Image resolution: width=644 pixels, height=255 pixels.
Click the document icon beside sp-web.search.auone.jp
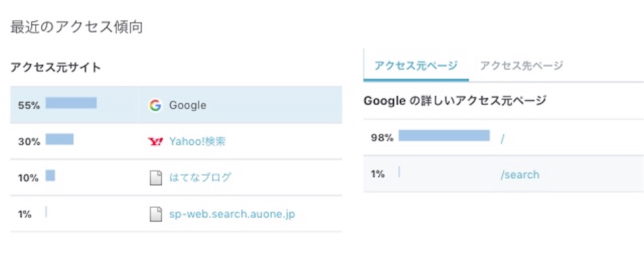pos(156,214)
